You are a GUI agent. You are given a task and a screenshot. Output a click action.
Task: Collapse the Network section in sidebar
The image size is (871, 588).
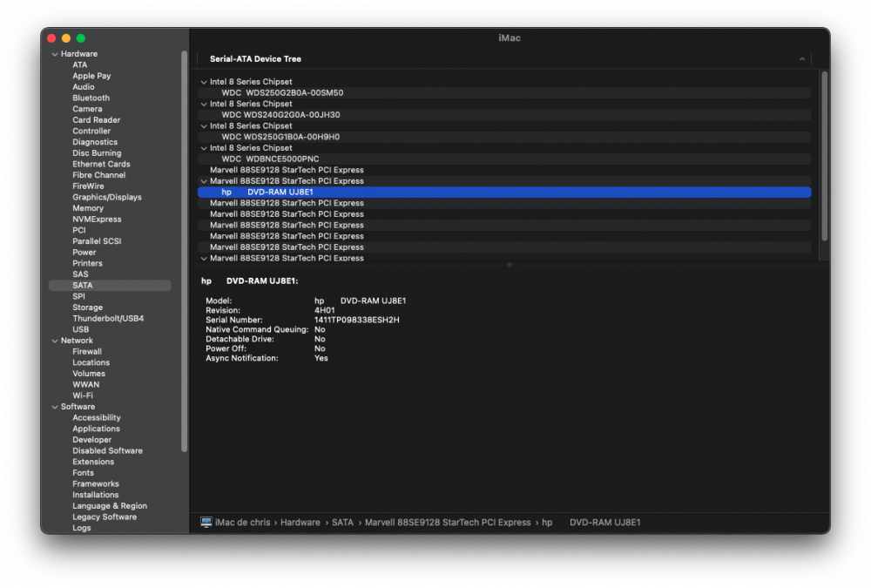[x=54, y=341]
